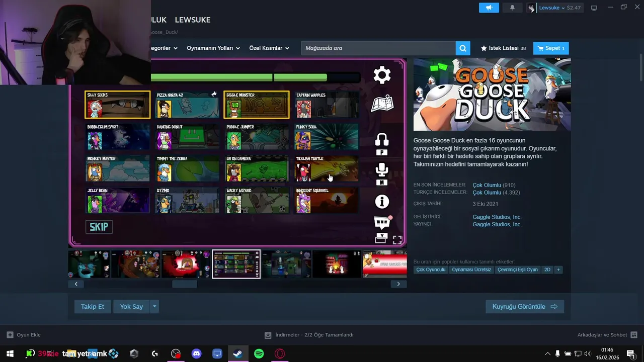644x362 pixels.
Task: Expand the Oynamanın Yolları menu
Action: tap(213, 48)
